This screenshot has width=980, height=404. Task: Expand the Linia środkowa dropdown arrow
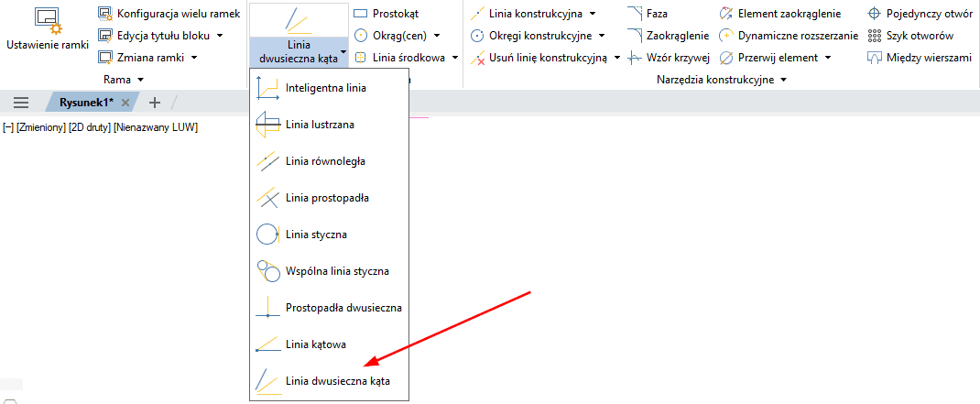(455, 58)
